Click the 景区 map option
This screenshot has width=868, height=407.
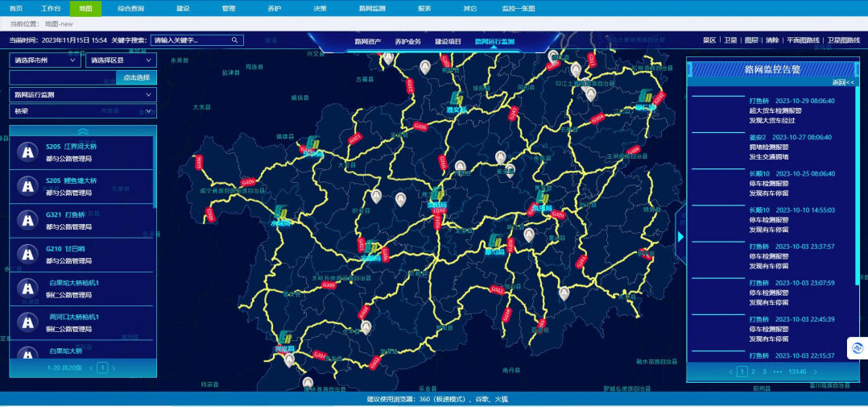point(709,40)
